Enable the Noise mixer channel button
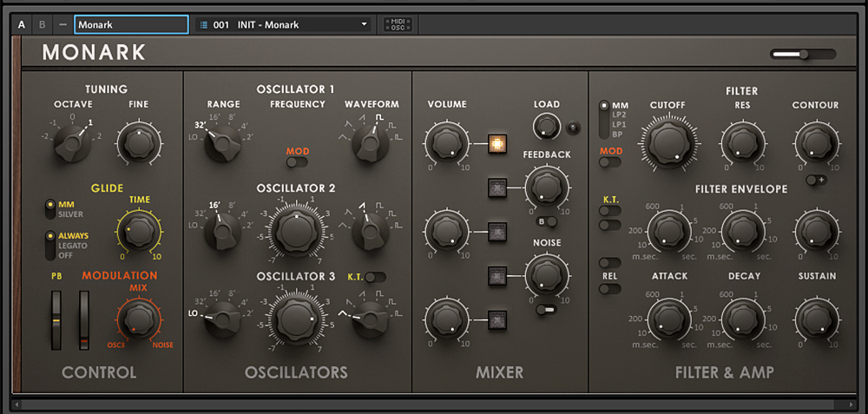 497,275
